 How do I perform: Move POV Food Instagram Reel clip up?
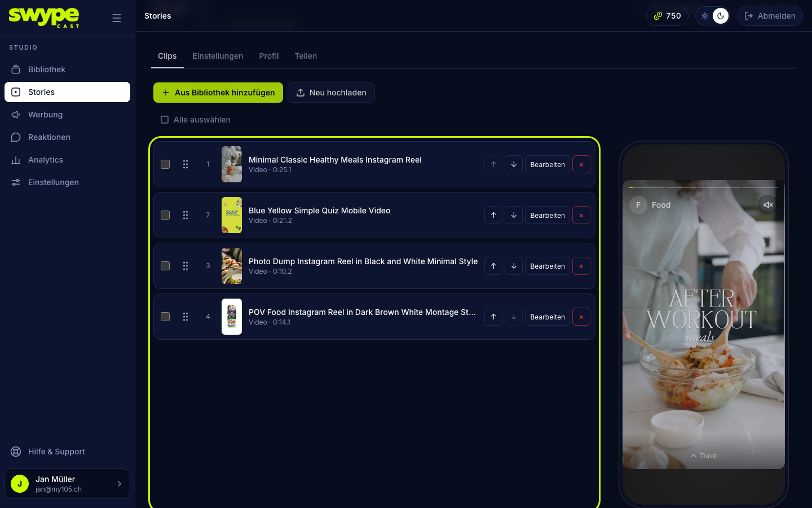pyautogui.click(x=493, y=317)
